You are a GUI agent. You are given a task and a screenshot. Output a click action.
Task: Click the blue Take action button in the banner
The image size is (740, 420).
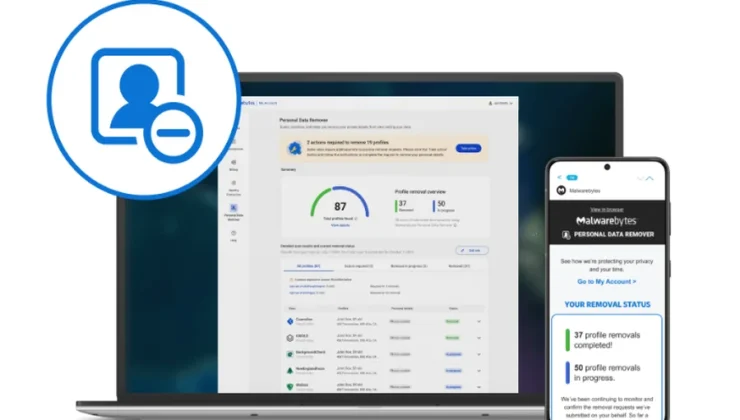(x=469, y=148)
